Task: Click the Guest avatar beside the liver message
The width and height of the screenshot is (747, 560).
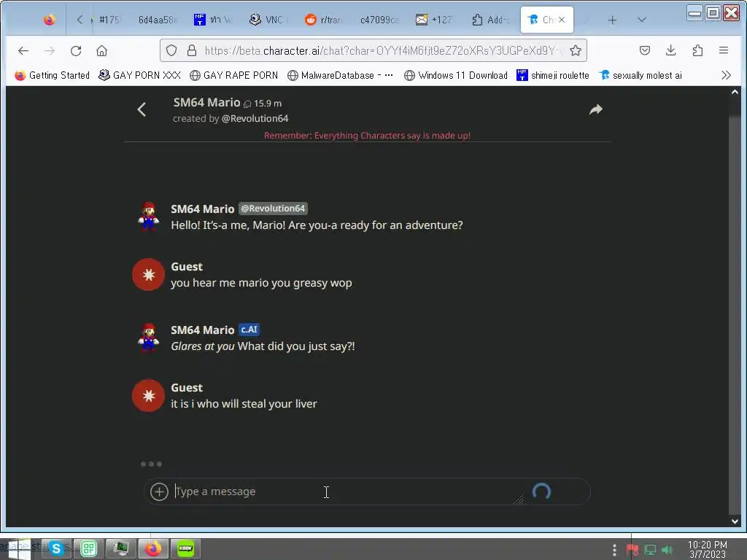Action: point(148,395)
